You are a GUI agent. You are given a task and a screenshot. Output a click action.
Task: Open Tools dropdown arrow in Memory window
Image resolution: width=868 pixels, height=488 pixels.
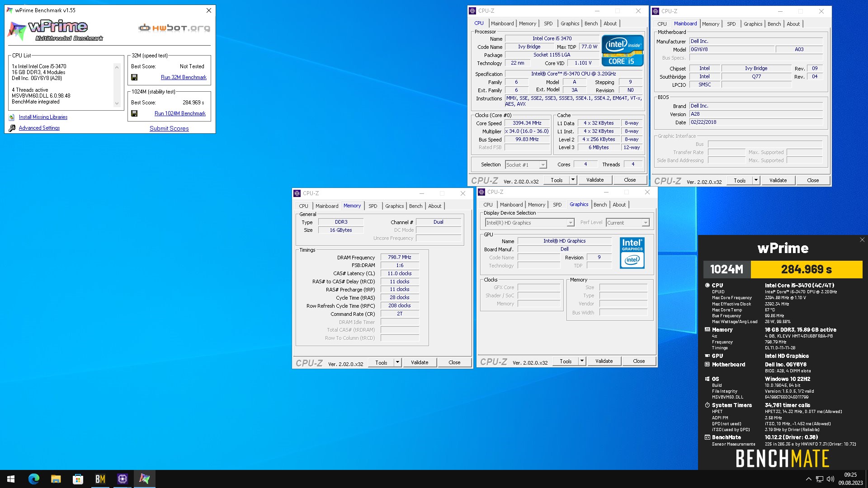pyautogui.click(x=397, y=362)
